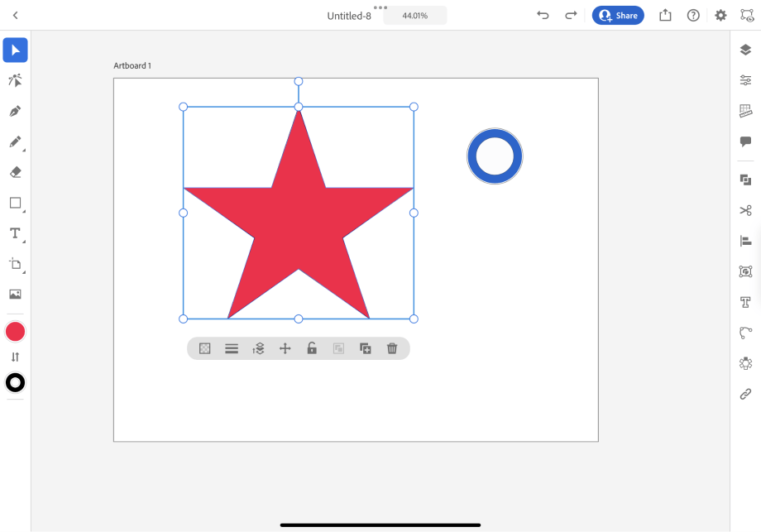Select the Selection arrow tool
This screenshot has width=761, height=532.
tap(15, 50)
